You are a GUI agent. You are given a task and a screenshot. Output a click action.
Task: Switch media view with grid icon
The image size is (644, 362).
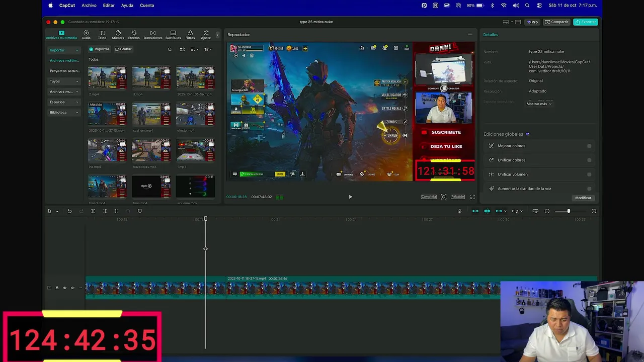click(x=182, y=49)
